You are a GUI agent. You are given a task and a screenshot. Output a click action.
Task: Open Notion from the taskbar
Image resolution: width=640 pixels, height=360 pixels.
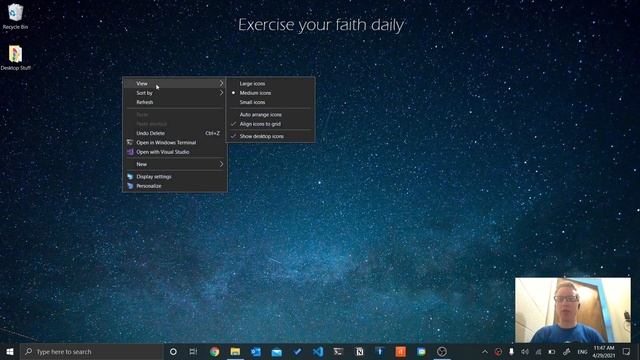[359, 351]
